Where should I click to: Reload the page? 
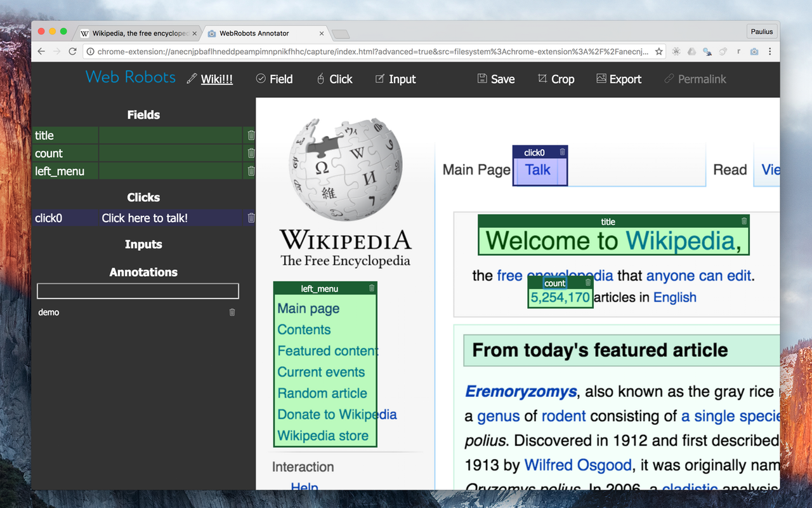72,51
